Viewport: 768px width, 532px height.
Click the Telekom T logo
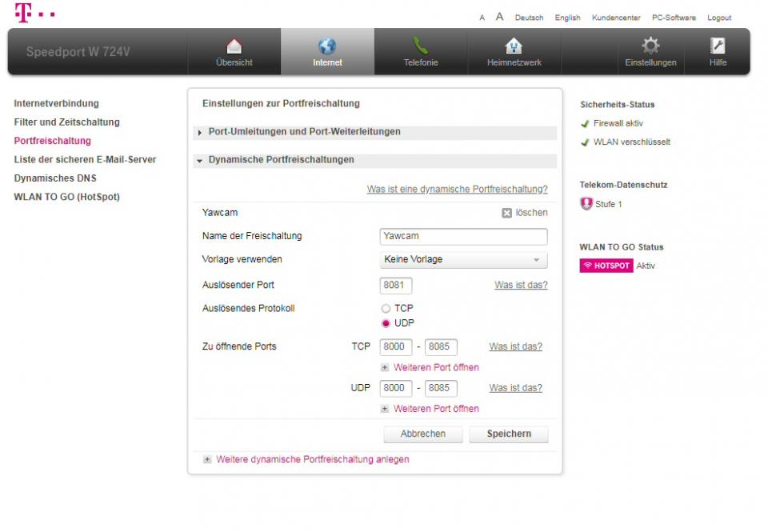point(23,13)
